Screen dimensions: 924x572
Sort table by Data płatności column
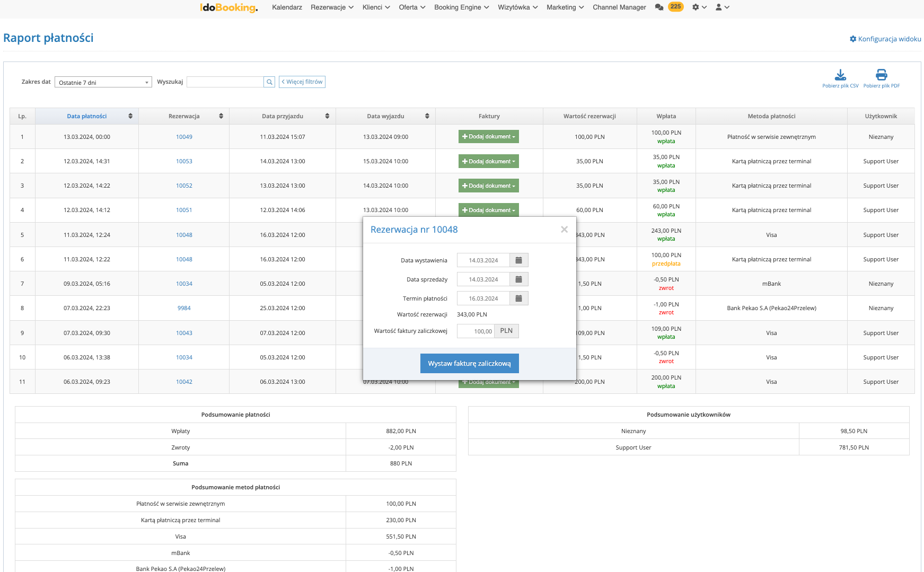coord(87,116)
